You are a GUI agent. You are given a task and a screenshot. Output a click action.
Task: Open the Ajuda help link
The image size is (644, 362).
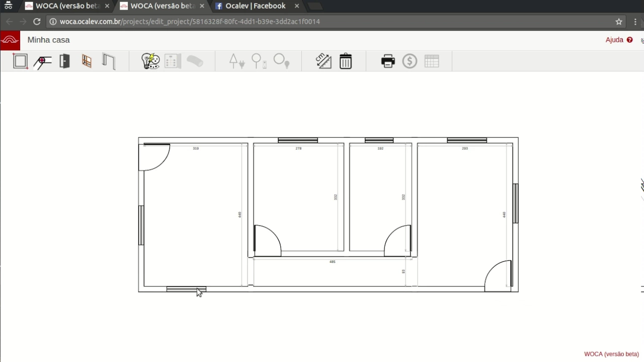(x=619, y=40)
